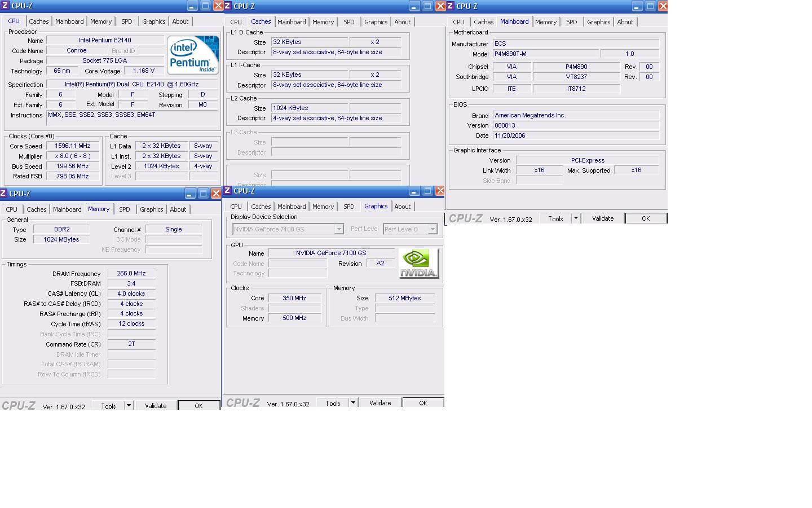This screenshot has height=508, width=812.
Task: Open Mainboard tab in the Graphics window
Action: click(292, 207)
